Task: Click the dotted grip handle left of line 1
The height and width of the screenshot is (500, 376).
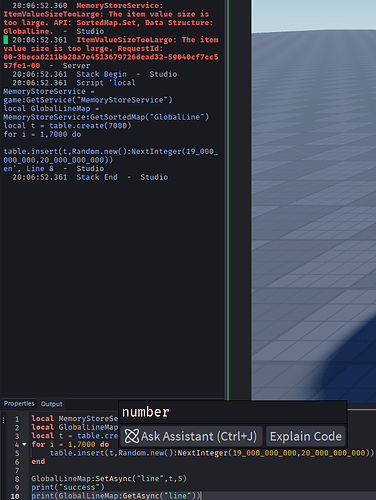Action: 3,420
